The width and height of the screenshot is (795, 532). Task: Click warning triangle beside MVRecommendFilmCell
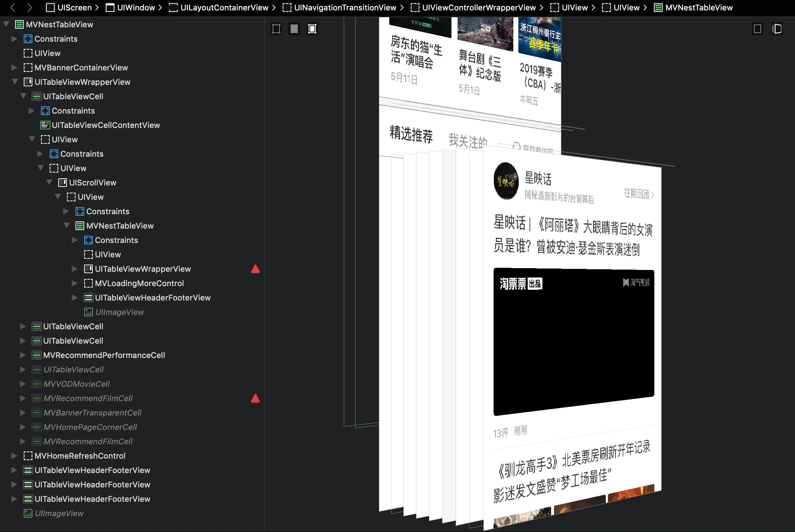[x=255, y=398]
